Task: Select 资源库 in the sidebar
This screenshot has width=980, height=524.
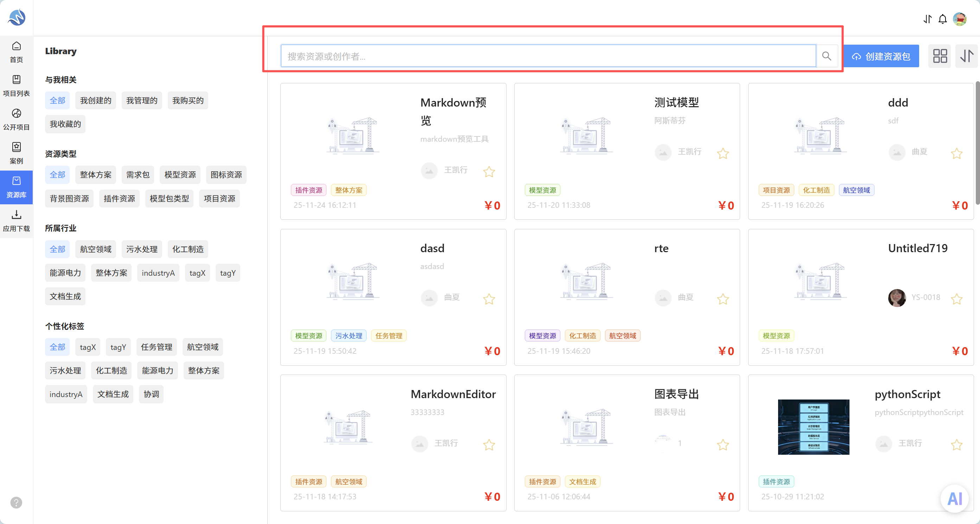Action: tap(17, 187)
